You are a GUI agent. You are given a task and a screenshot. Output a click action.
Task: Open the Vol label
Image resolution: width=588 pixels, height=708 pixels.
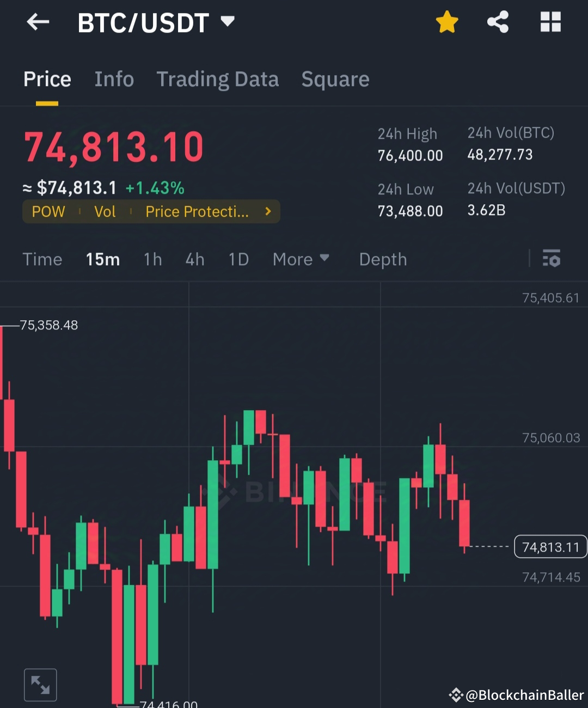(x=105, y=211)
